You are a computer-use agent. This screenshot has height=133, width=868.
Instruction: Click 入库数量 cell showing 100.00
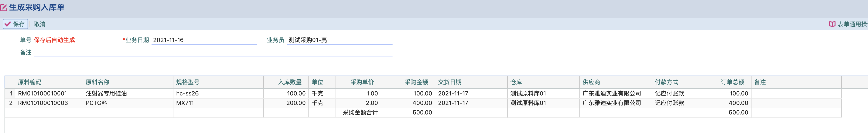pyautogui.click(x=296, y=93)
